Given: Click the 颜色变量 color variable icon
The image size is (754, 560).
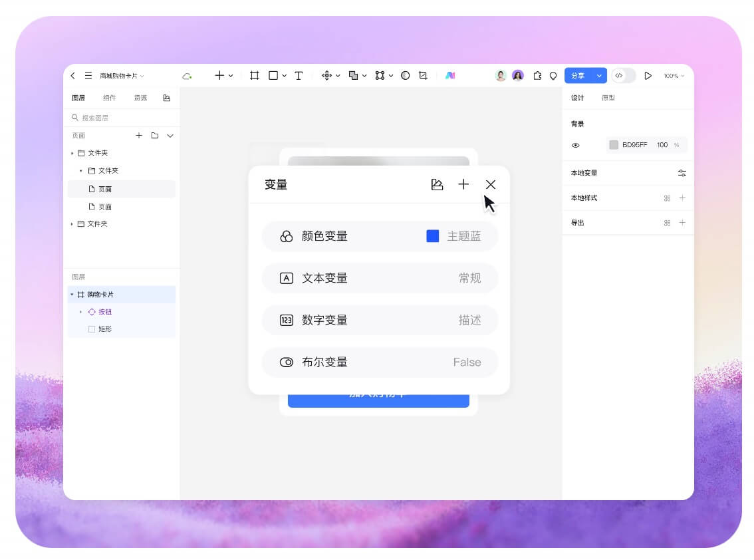Looking at the screenshot, I should click(286, 236).
